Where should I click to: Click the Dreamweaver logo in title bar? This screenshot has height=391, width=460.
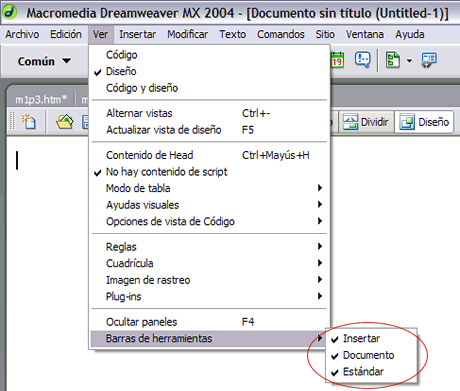10,12
